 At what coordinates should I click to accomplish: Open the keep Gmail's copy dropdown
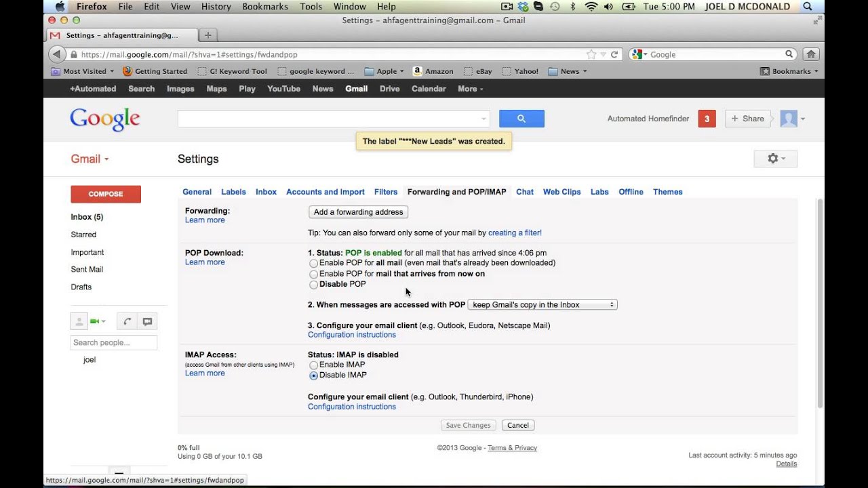542,305
